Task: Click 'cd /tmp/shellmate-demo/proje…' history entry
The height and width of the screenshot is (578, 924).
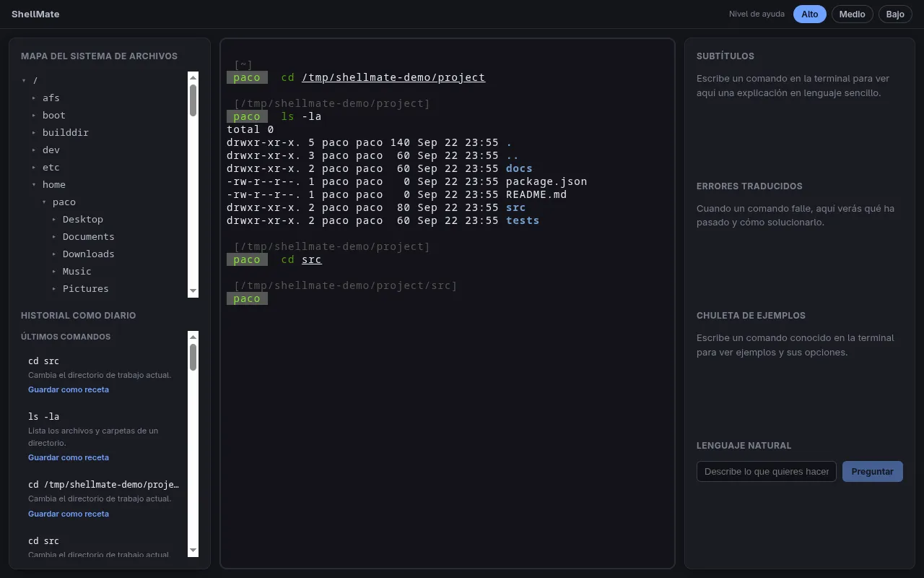Action: pyautogui.click(x=103, y=485)
